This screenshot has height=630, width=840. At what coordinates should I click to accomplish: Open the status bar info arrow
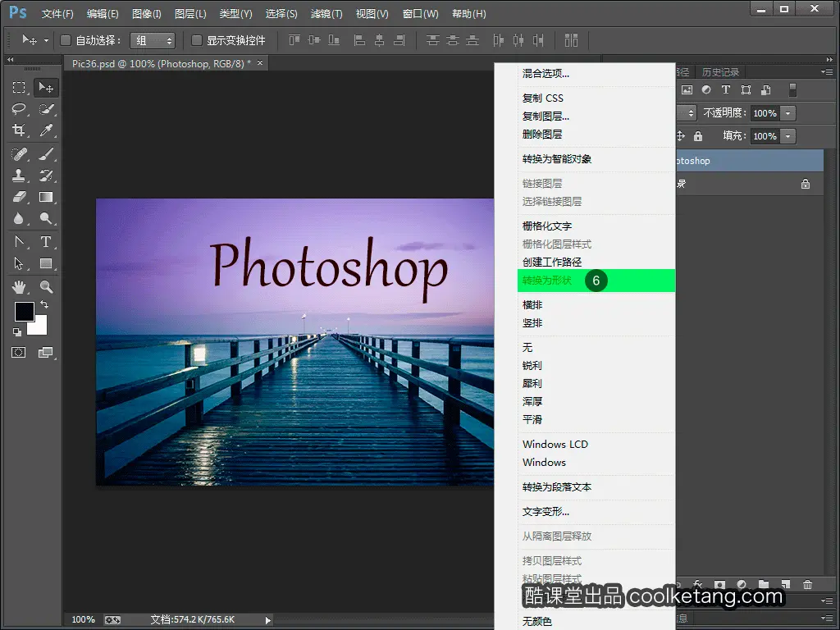click(268, 620)
